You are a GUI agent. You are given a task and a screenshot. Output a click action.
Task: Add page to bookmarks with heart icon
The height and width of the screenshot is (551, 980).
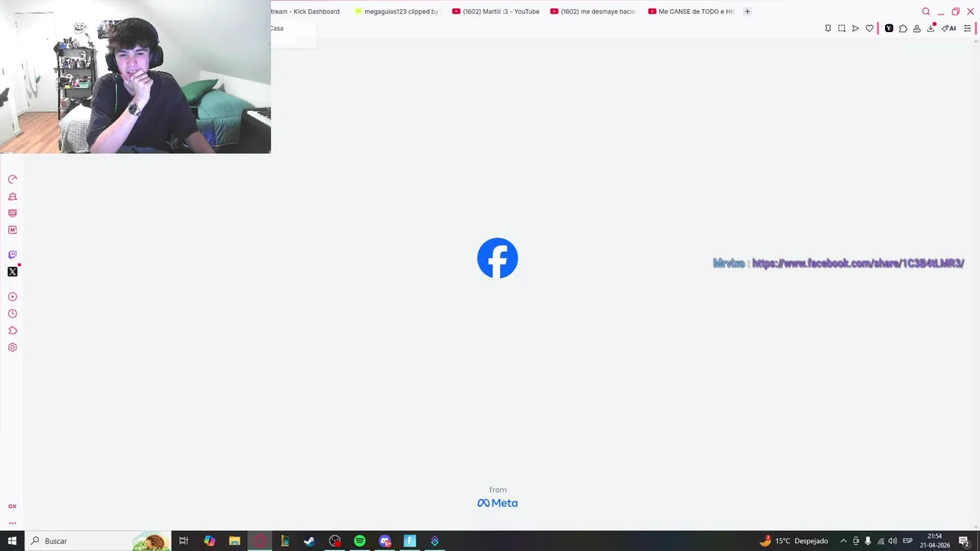[869, 28]
